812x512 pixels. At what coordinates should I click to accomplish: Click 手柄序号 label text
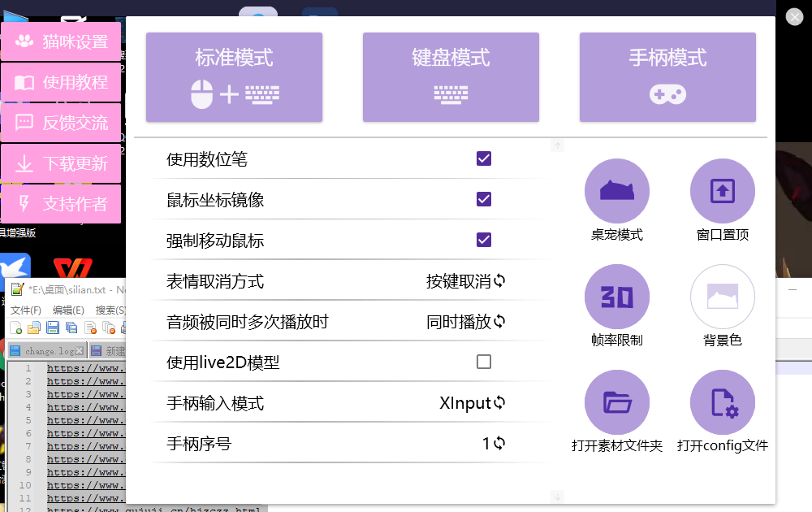(x=199, y=444)
